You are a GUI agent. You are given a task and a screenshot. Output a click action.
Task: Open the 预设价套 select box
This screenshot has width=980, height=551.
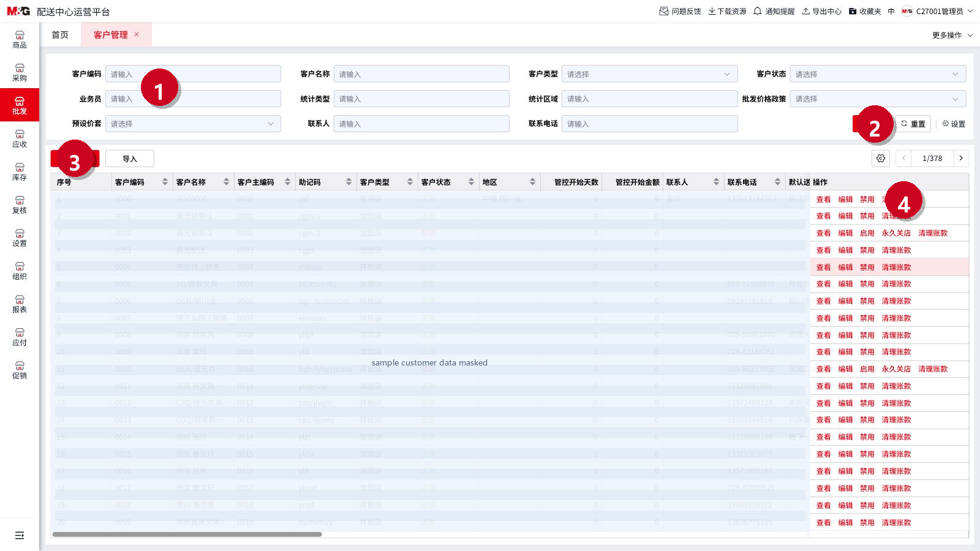193,124
